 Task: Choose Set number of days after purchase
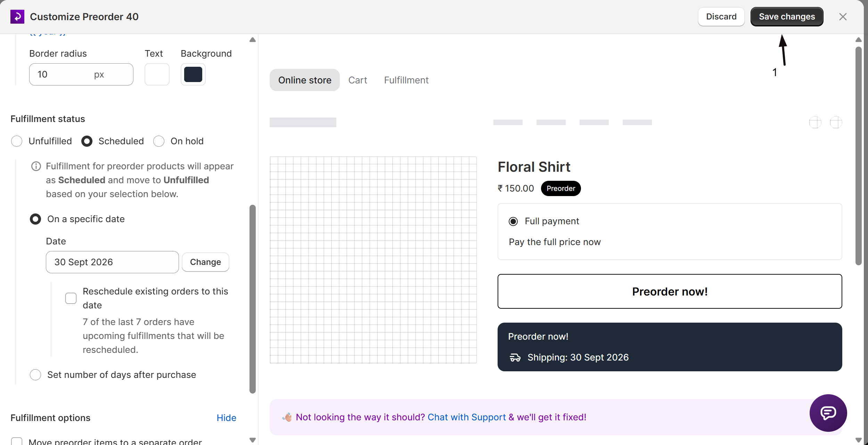point(35,375)
